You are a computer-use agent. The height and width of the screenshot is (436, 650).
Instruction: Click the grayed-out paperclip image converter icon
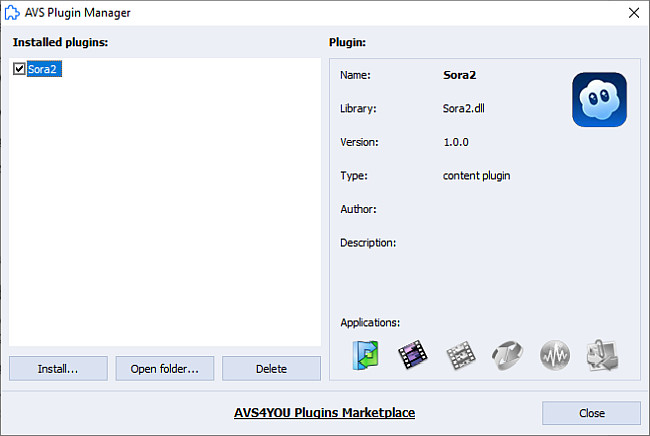[602, 355]
